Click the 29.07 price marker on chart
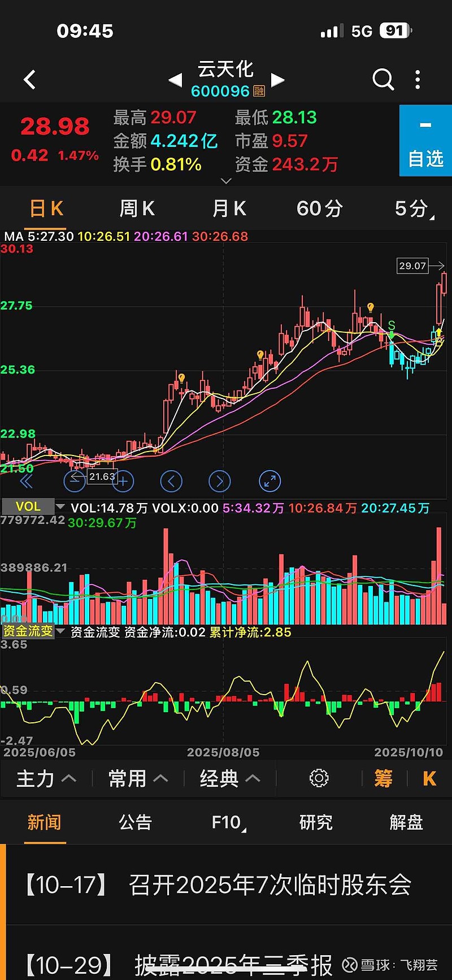Screen dimensions: 452x980 [x=412, y=266]
